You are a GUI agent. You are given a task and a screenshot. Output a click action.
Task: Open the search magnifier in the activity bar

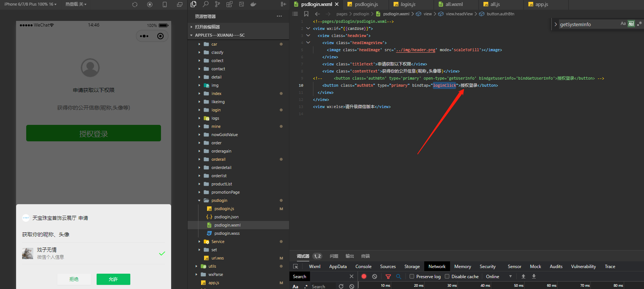pos(206,4)
